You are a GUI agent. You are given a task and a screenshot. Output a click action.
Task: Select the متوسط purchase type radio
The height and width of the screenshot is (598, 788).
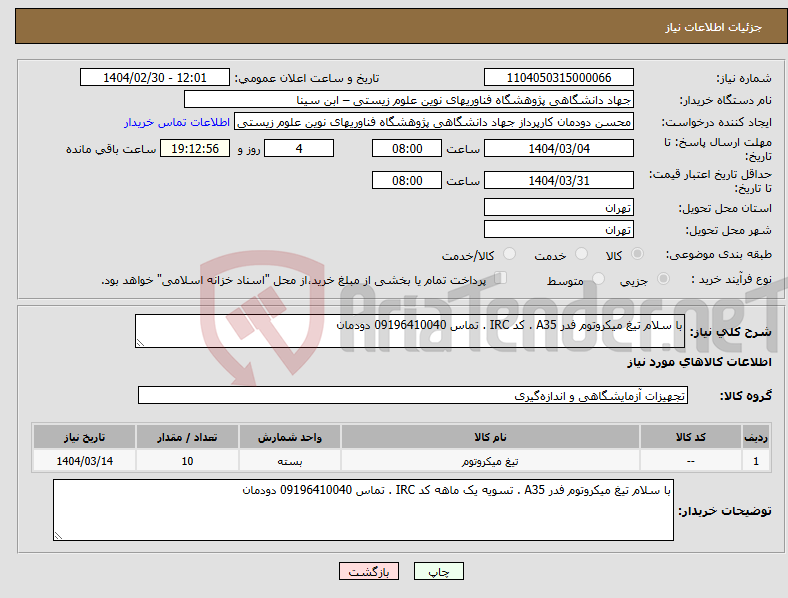click(x=599, y=278)
